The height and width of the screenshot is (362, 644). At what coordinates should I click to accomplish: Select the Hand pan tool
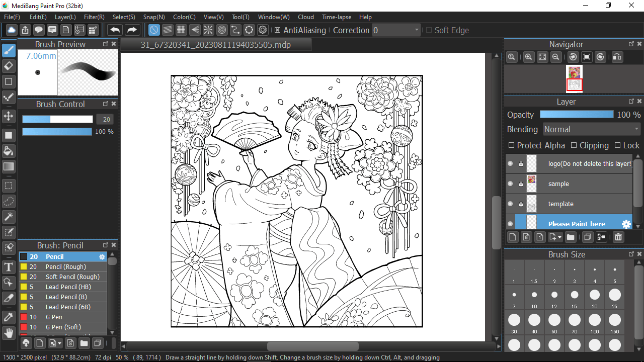coord(9,332)
